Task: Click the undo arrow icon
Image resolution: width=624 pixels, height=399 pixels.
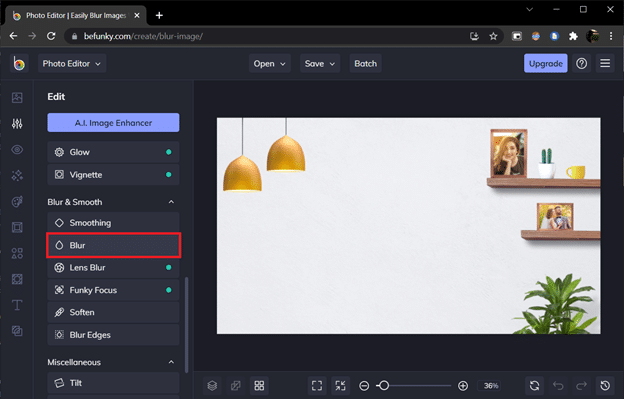Action: point(558,385)
